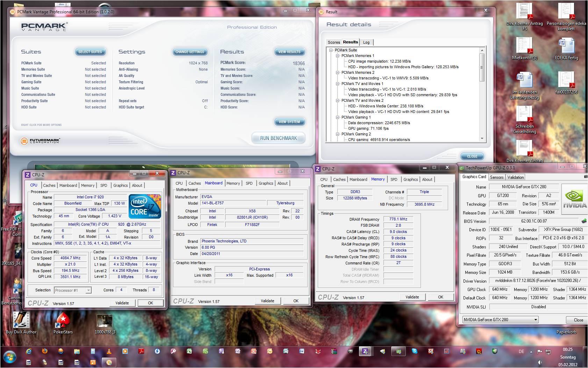Click the green shield taskbar icon
Image resolution: width=588 pixels, height=368 pixels.
click(495, 351)
